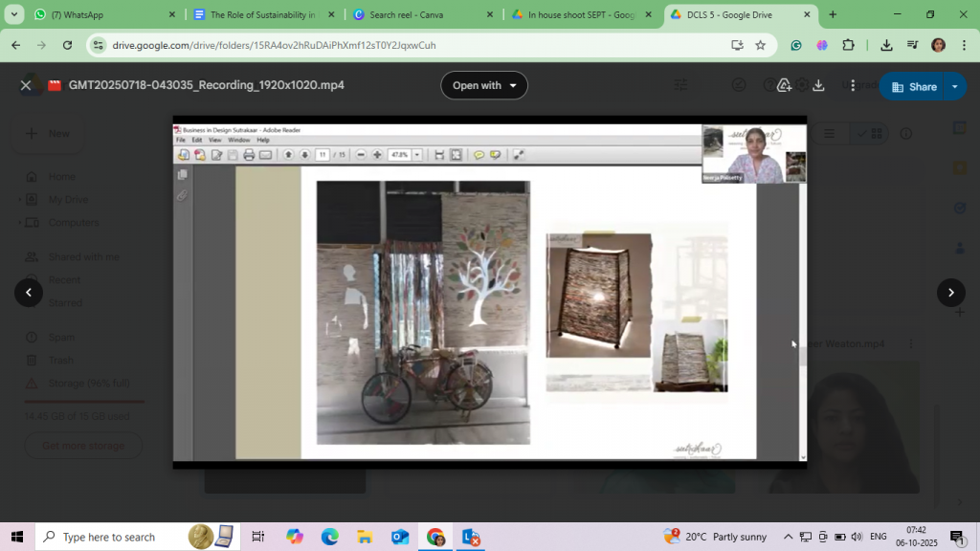Viewport: 980px width, 551px height.
Task: Open Microsoft Edge from the taskbar
Action: click(329, 537)
